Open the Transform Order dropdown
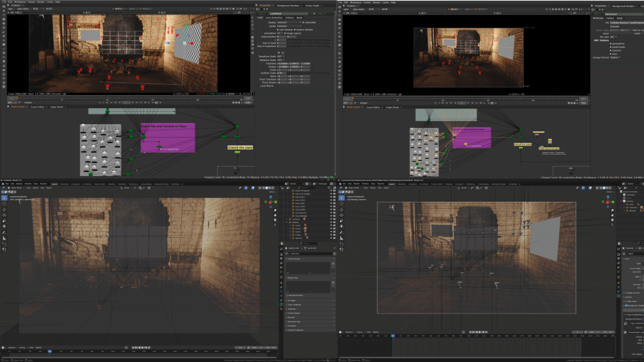Viewport: 644px width, 362px height. pyautogui.click(x=280, y=56)
